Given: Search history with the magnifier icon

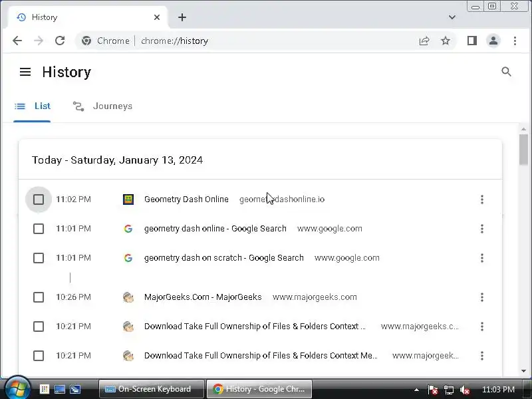Looking at the screenshot, I should click(x=506, y=72).
